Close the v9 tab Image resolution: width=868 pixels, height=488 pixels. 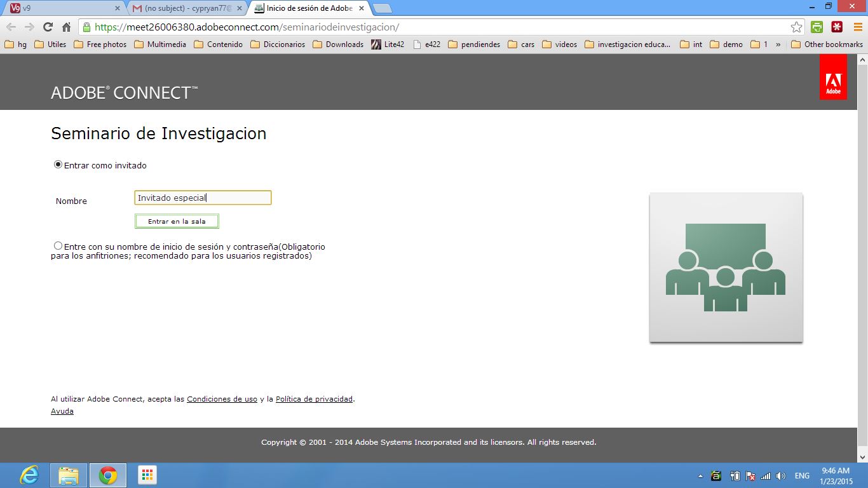coord(117,8)
